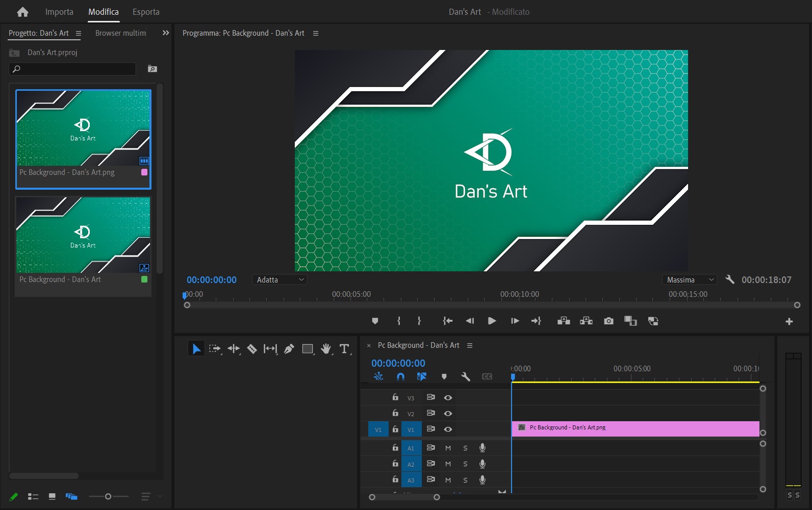Open timeline display settings wrench
Image resolution: width=812 pixels, height=510 pixels.
pos(465,376)
